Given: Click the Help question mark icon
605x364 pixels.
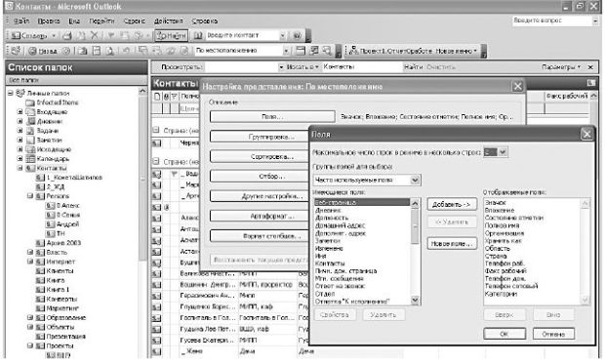Looking at the screenshot, I should click(297, 35).
